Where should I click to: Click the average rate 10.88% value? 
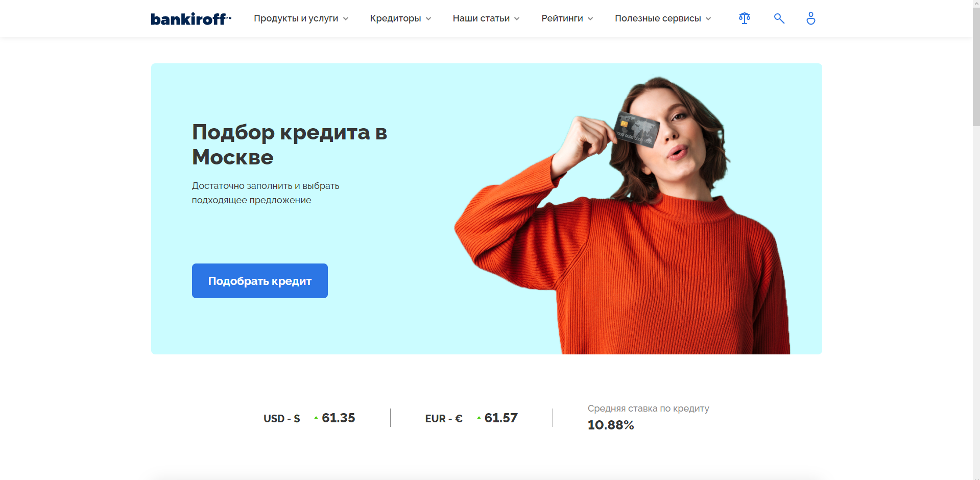[x=611, y=425]
